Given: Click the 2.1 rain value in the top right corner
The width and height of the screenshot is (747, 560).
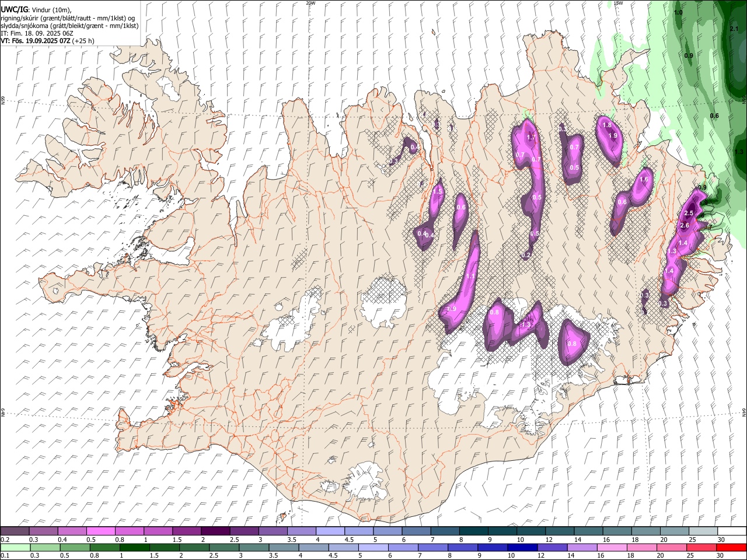Looking at the screenshot, I should click(735, 29).
